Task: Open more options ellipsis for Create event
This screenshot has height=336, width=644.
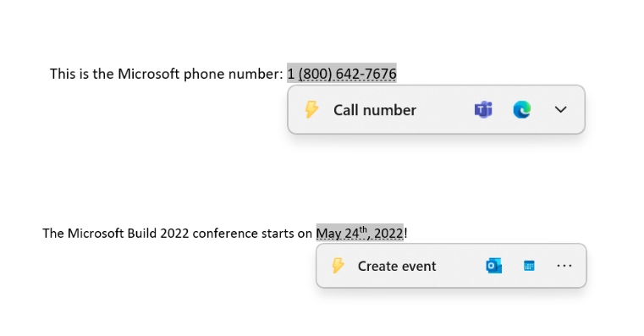Action: tap(564, 266)
